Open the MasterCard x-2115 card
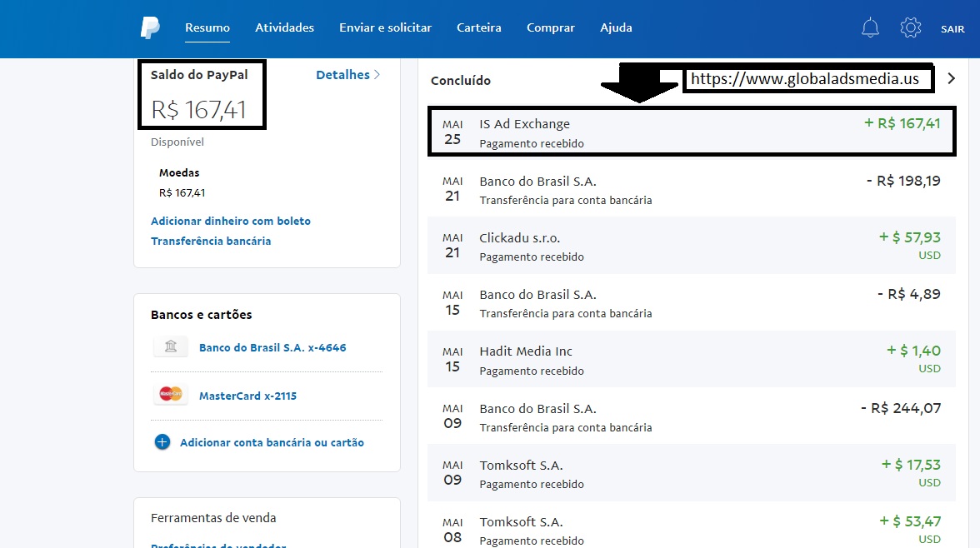The width and height of the screenshot is (980, 548). (248, 396)
